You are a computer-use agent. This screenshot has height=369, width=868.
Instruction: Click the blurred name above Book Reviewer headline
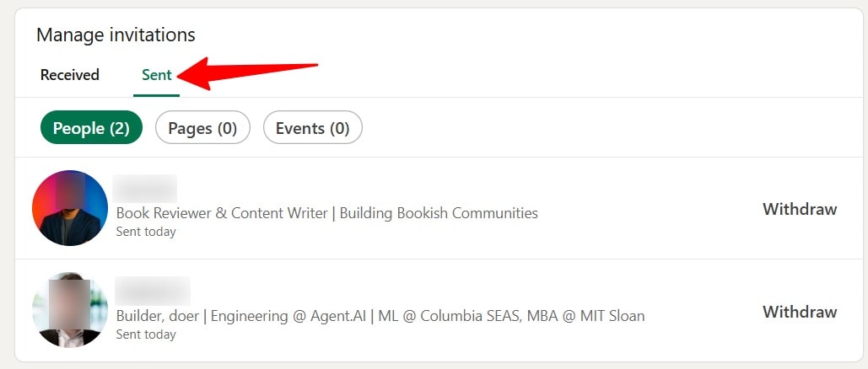[x=145, y=189]
